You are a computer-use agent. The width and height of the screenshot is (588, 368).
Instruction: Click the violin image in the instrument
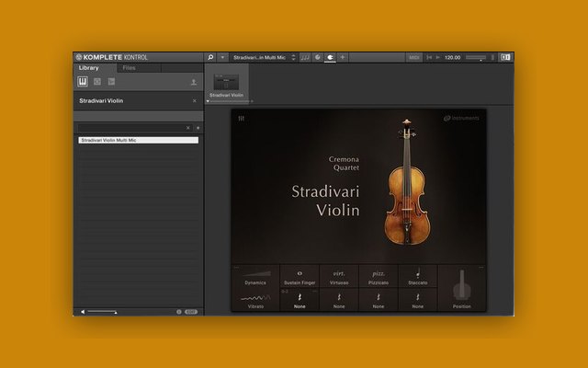(x=407, y=183)
